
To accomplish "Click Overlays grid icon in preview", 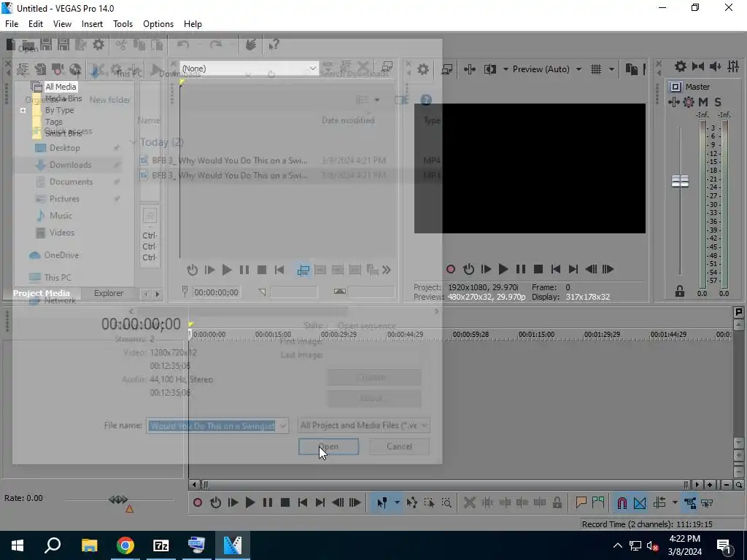I will click(596, 69).
